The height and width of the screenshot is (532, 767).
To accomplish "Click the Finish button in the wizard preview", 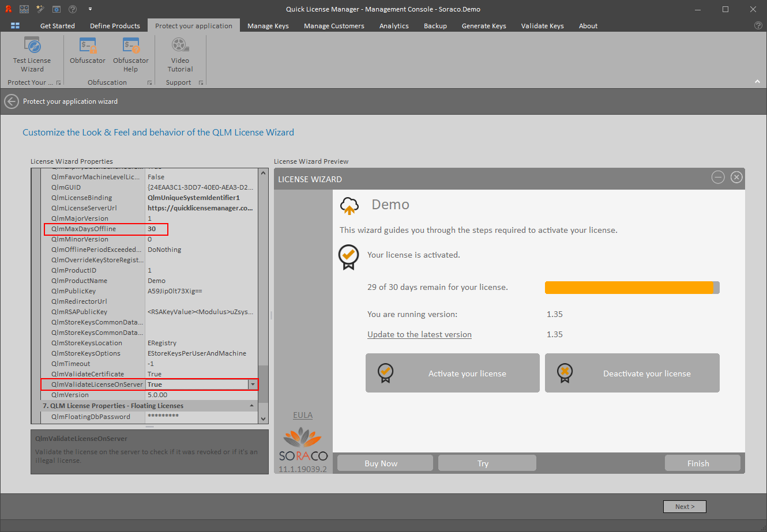I will pyautogui.click(x=702, y=463).
